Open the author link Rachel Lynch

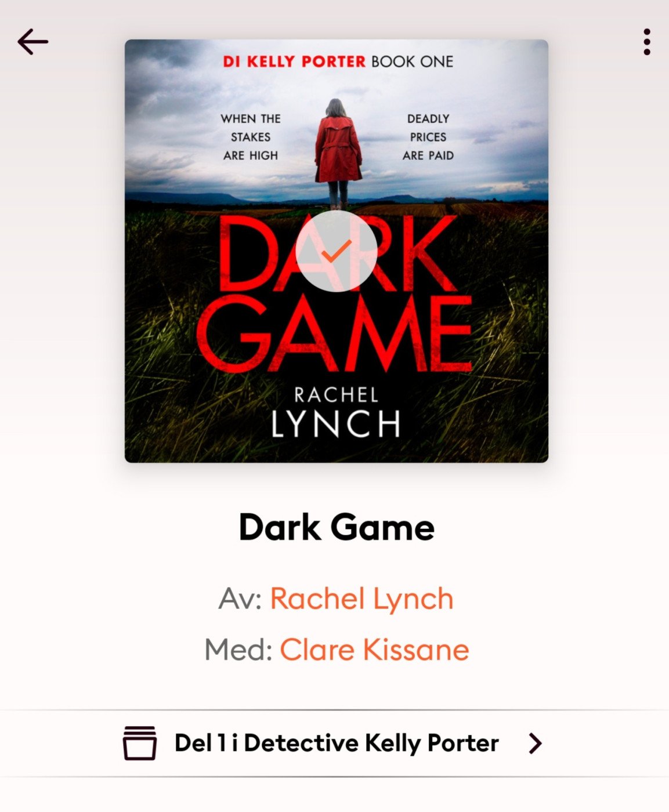point(361,599)
